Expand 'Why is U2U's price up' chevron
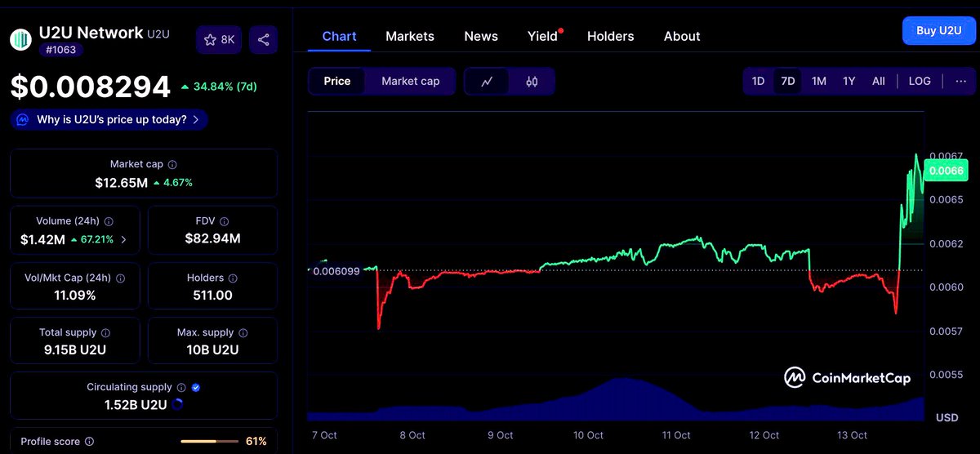This screenshot has width=980, height=454. tap(196, 120)
